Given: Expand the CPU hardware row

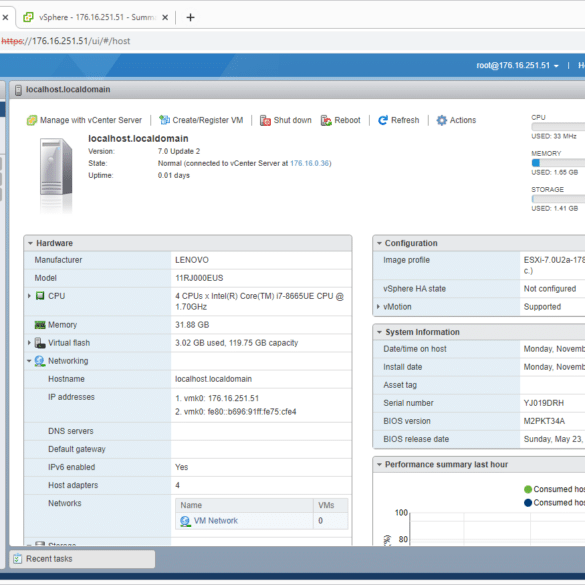Looking at the screenshot, I should (29, 296).
